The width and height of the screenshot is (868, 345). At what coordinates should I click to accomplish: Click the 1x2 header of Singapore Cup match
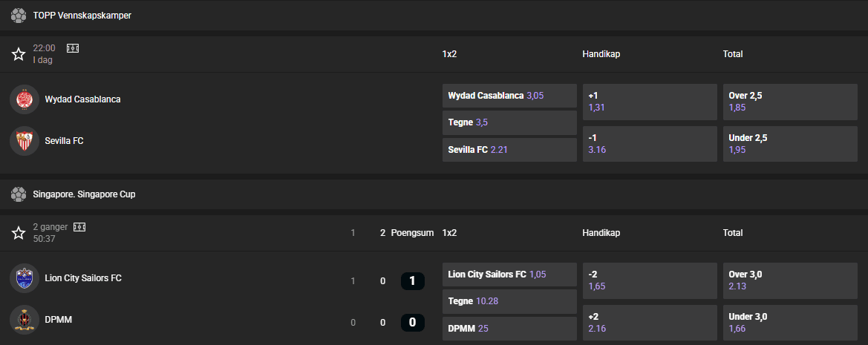449,233
